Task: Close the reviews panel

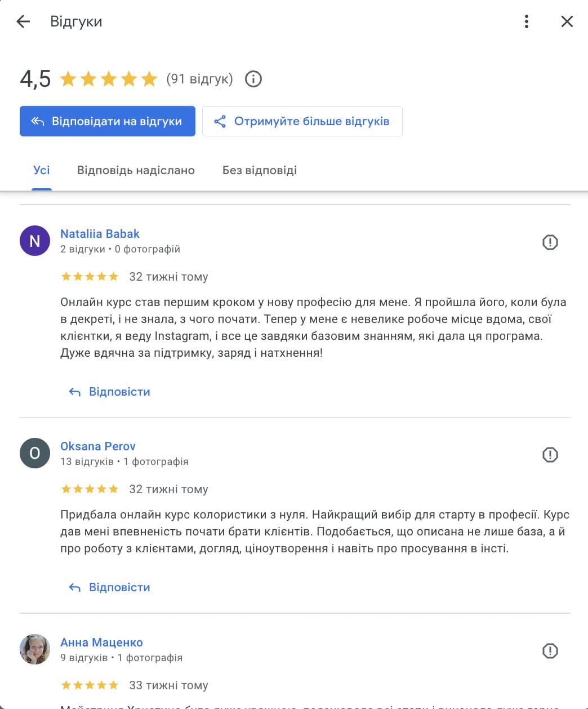Action: click(567, 22)
